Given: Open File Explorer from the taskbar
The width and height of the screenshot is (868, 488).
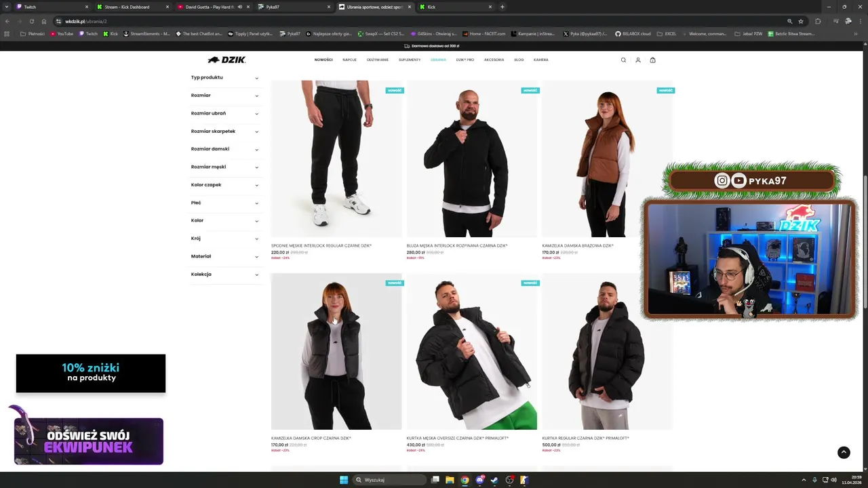Looking at the screenshot, I should 450,480.
